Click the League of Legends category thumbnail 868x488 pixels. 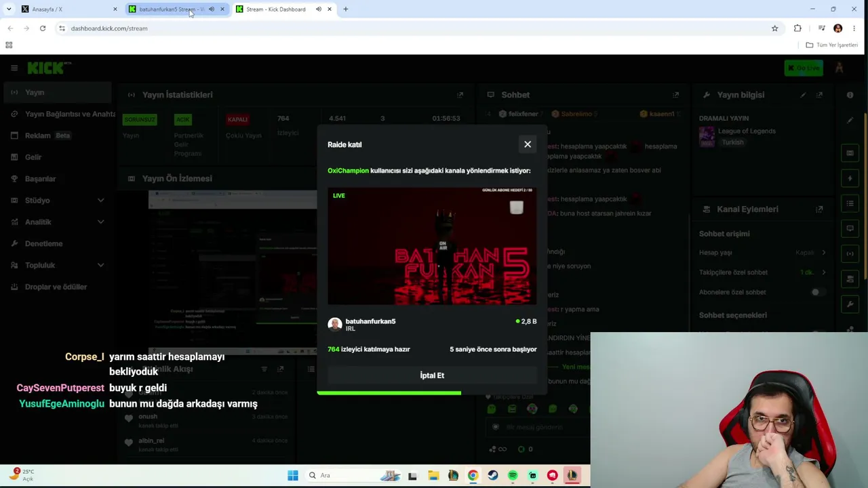tap(707, 136)
